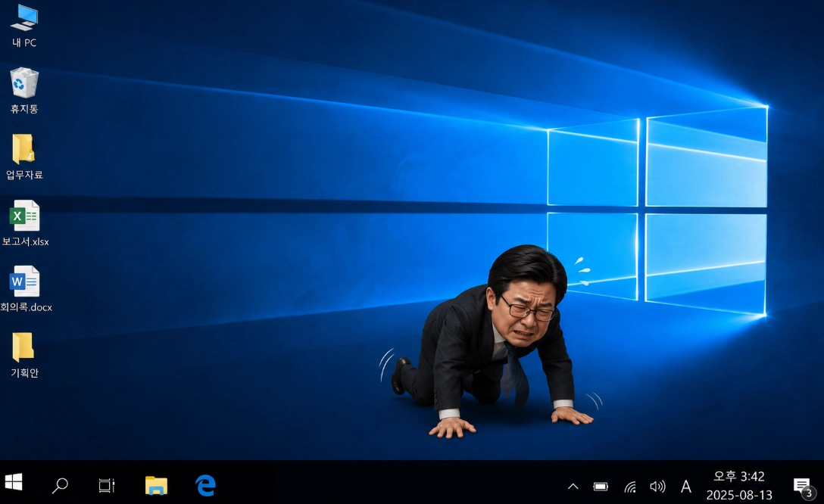The image size is (824, 504).
Task: Click the 업무자료 label text
Action: [x=24, y=174]
